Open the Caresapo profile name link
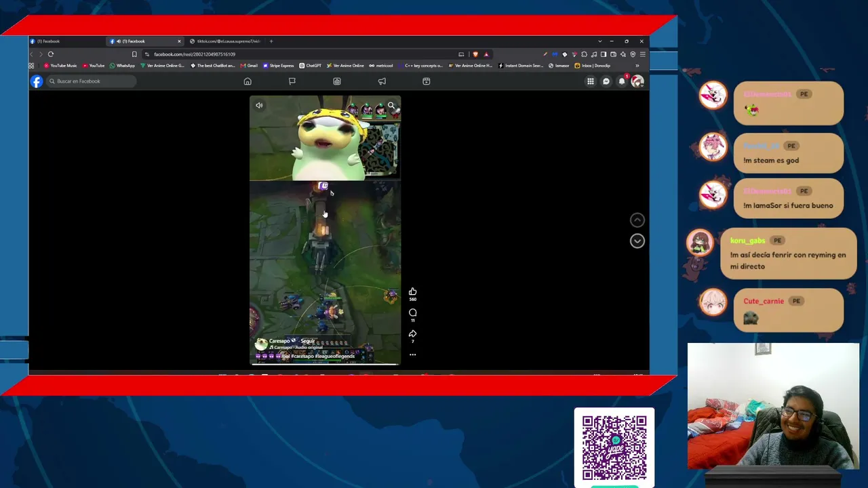The height and width of the screenshot is (488, 868). [279, 341]
